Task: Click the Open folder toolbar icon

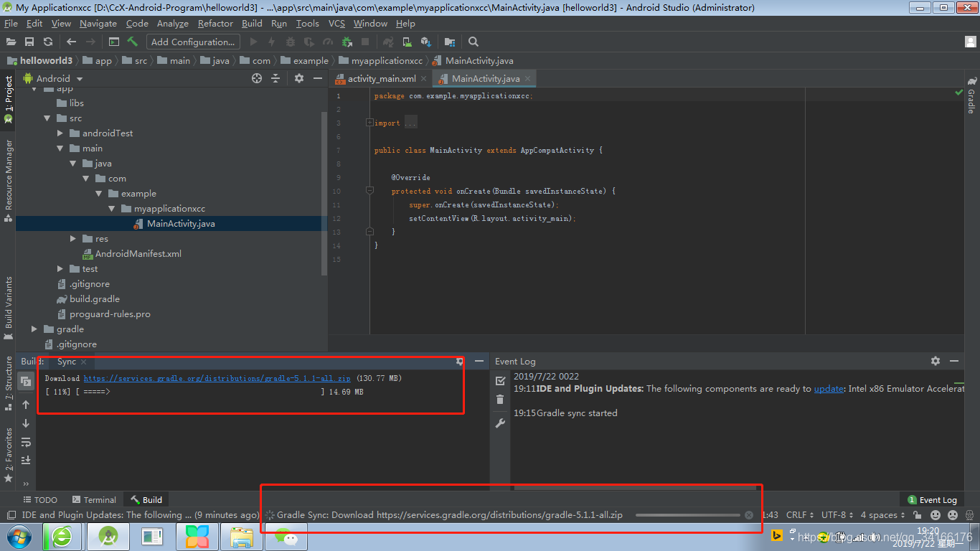Action: tap(11, 42)
